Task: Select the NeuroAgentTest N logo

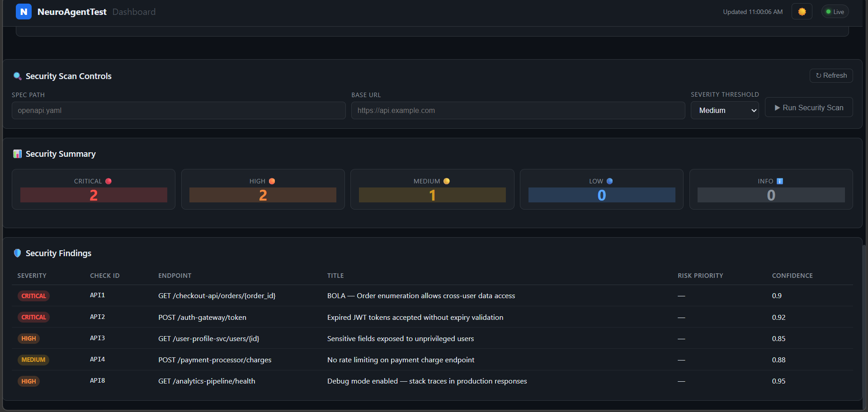Action: click(24, 11)
